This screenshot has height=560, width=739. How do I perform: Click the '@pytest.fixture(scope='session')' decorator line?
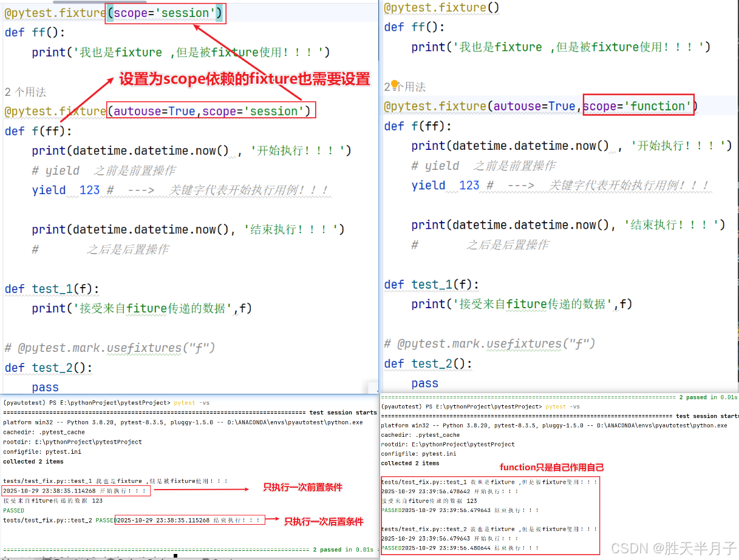tap(114, 13)
